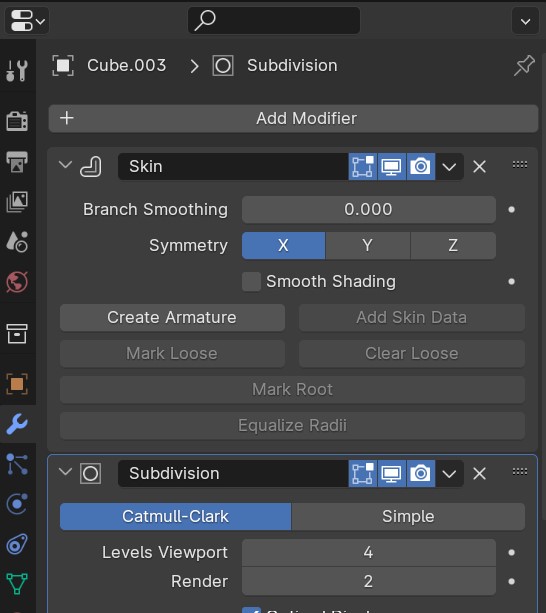Collapse the Subdivision modifier panel
Viewport: 546px width, 613px height.
(x=65, y=473)
